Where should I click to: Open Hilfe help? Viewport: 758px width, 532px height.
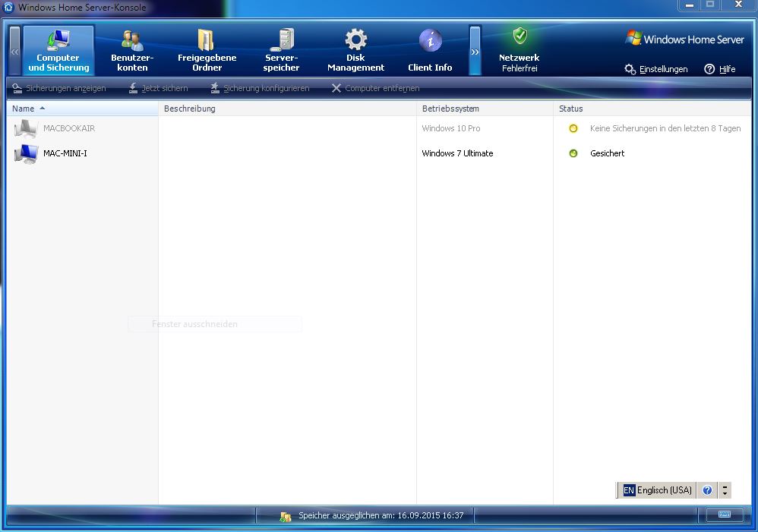[x=720, y=69]
